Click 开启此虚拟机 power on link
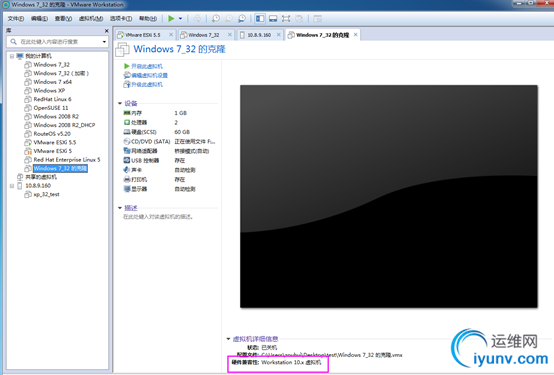The height and width of the screenshot is (375, 554). click(147, 66)
